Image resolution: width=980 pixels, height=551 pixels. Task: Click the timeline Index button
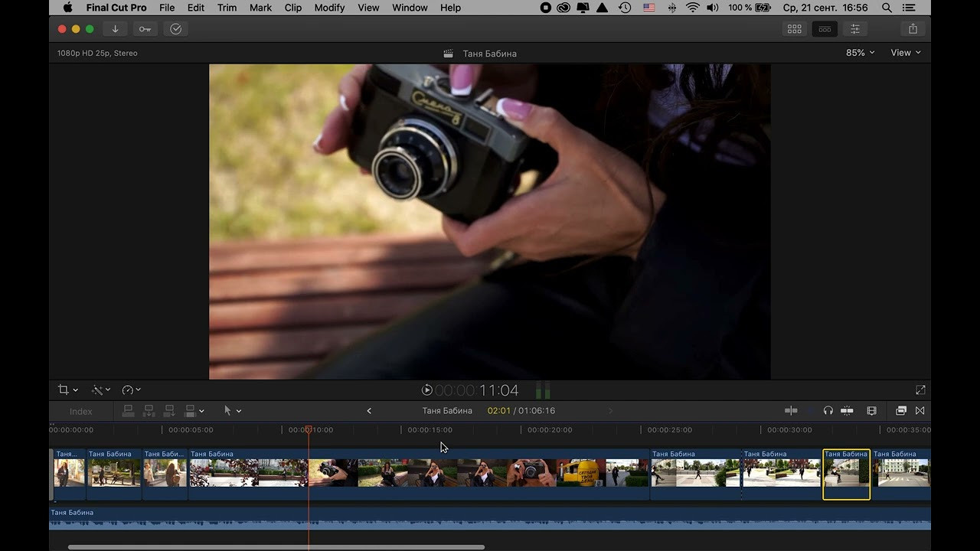(x=80, y=412)
